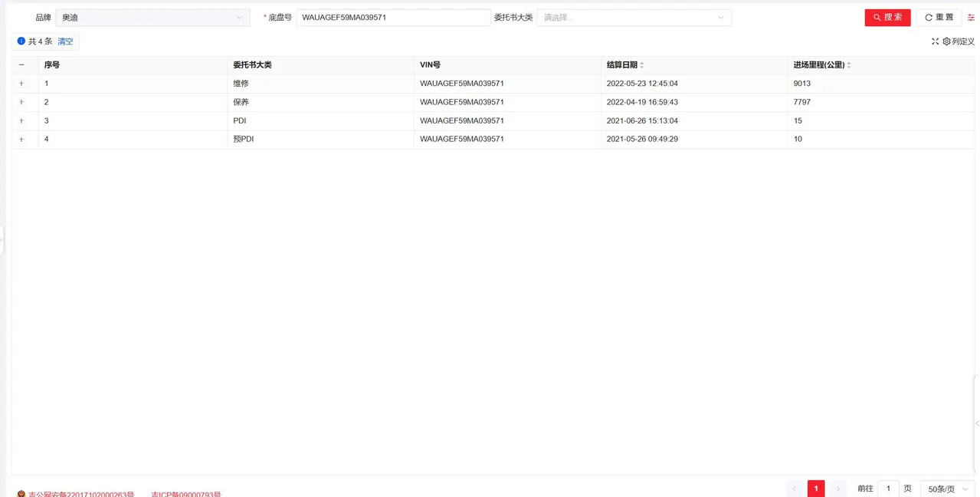The height and width of the screenshot is (497, 980).
Task: Open the 列定义 column settings
Action: (959, 41)
